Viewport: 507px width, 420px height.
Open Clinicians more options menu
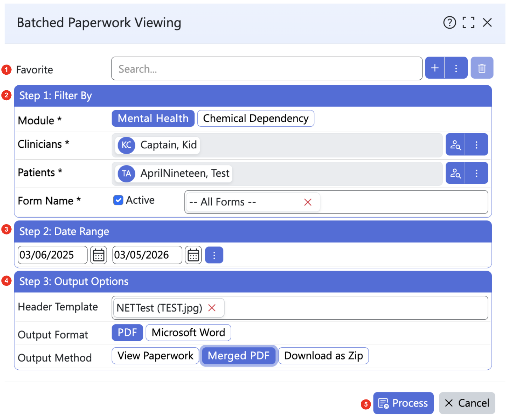pyautogui.click(x=477, y=144)
